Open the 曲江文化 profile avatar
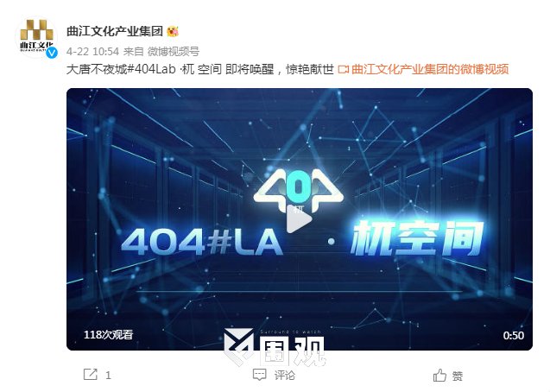This screenshot has width=550, height=392. coord(36,37)
